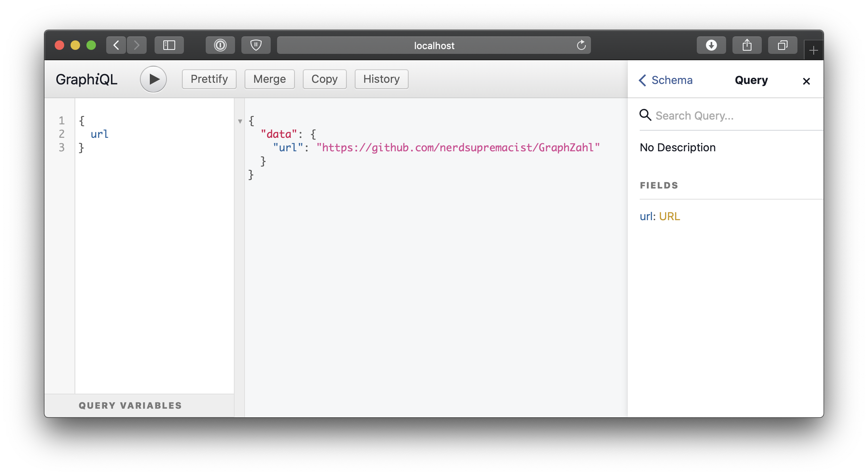Toggle the Safari sidebar icon
Screen dimensions: 868x476
(x=169, y=45)
